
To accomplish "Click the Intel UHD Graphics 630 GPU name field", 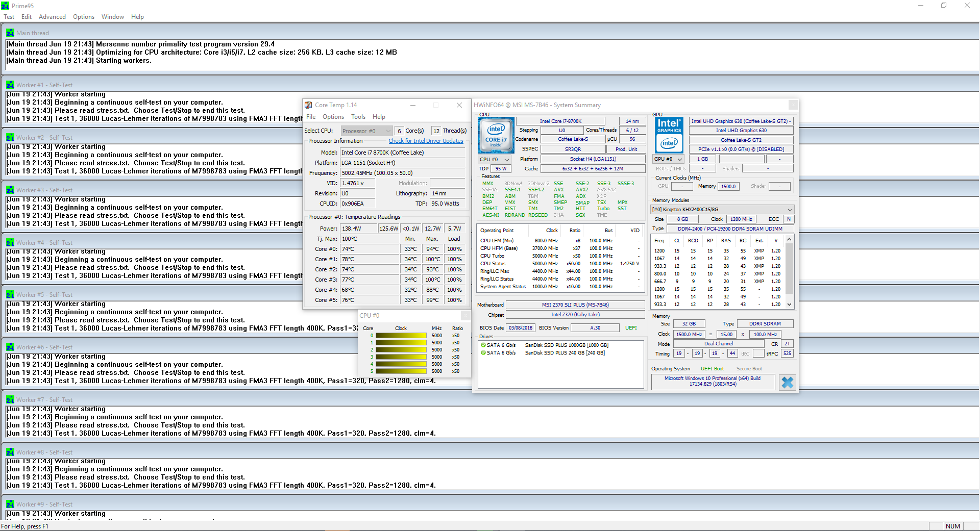I will tap(741, 131).
